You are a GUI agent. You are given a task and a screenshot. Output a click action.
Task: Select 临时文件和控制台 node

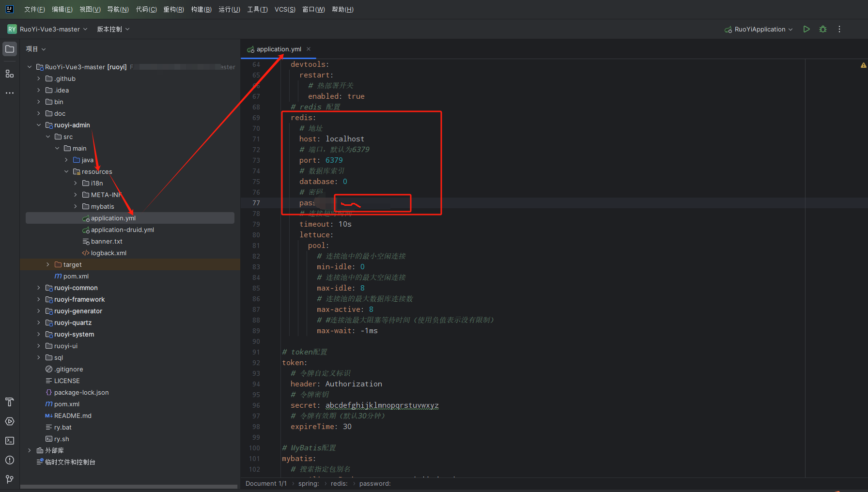pyautogui.click(x=70, y=462)
